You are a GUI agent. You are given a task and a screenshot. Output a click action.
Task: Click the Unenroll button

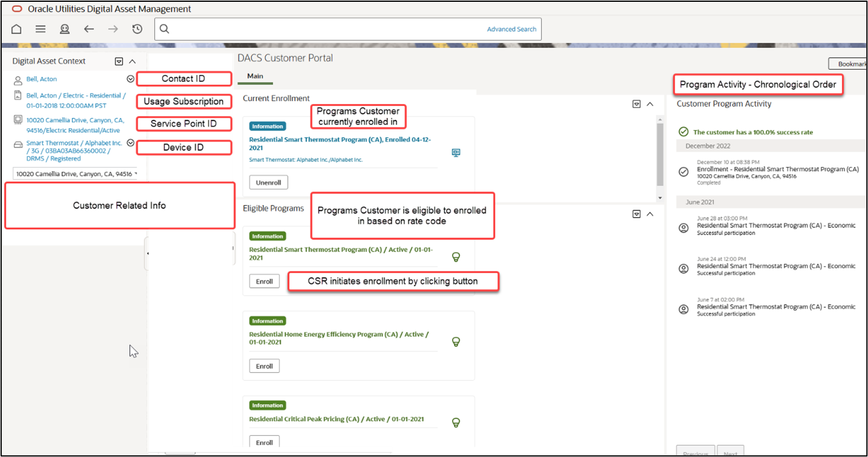pos(268,182)
